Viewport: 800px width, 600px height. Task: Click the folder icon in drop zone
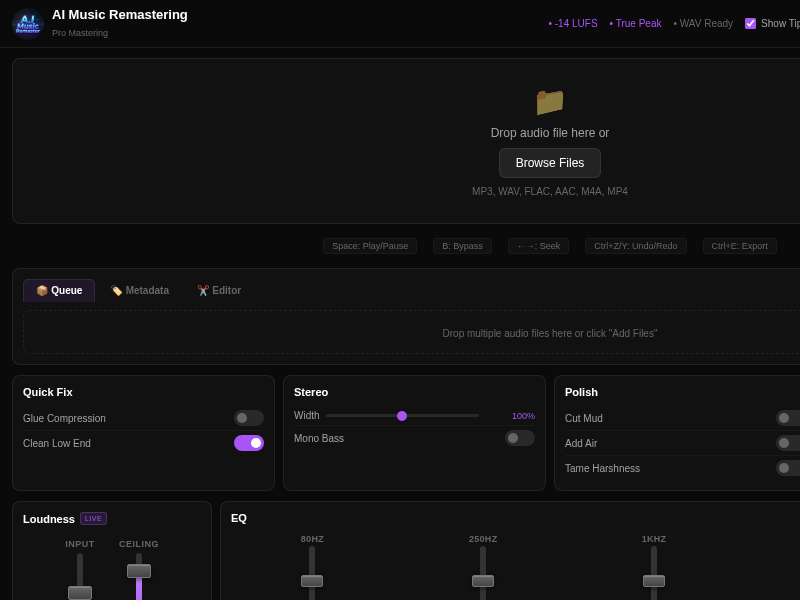tap(549, 102)
